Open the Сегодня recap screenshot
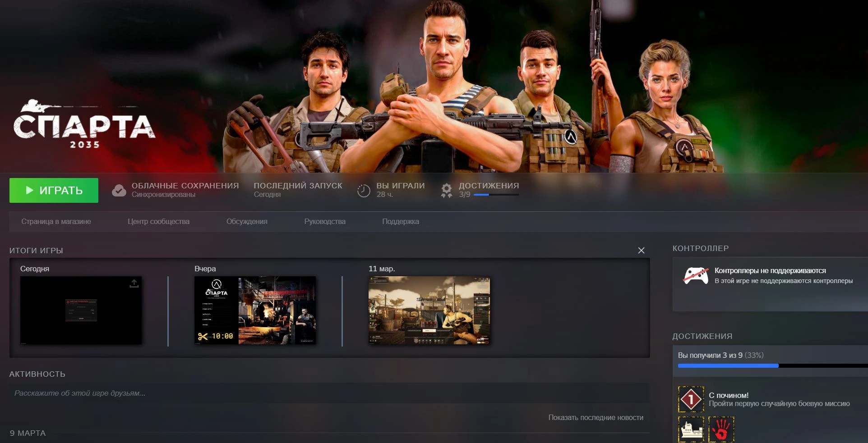The width and height of the screenshot is (868, 443). (81, 311)
